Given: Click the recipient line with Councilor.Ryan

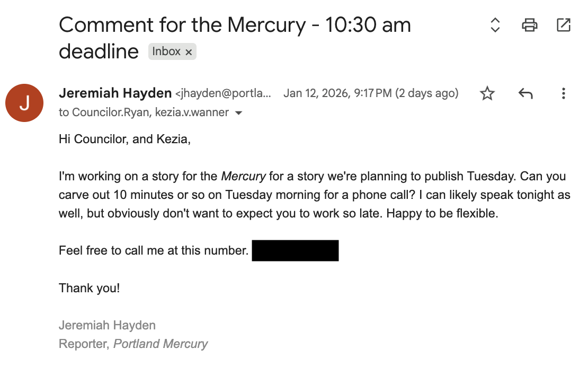Looking at the screenshot, I should pos(144,112).
